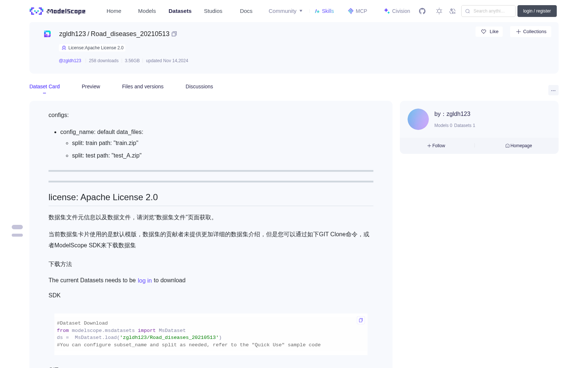This screenshot has width=588, height=368.
Task: Open the MCP menu item
Action: (x=357, y=11)
